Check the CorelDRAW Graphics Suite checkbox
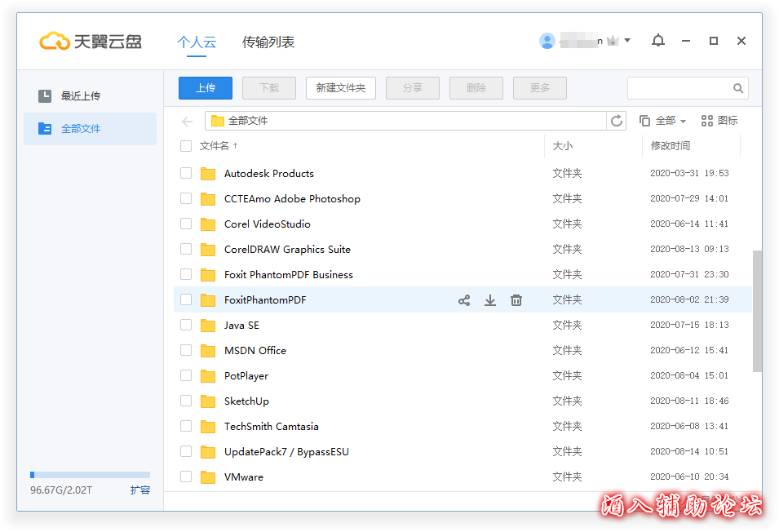The width and height of the screenshot is (779, 532). (x=186, y=248)
